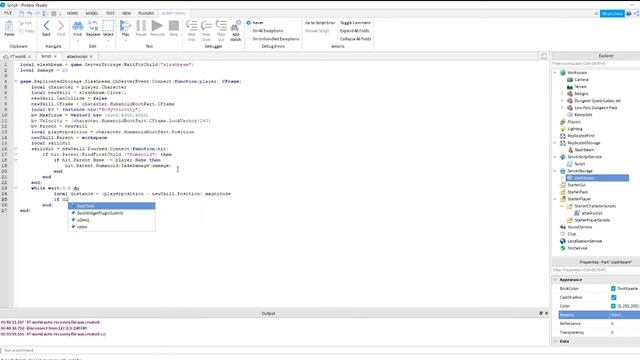640x360 pixels.
Task: Collapse the StarterCharacterScripts node
Action: pyautogui.click(x=562, y=206)
